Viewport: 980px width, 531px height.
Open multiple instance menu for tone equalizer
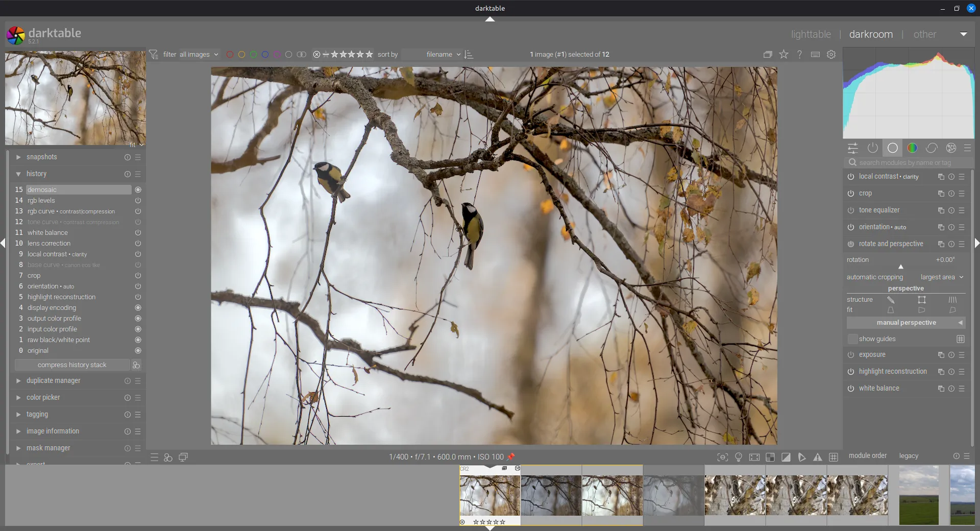coord(941,210)
